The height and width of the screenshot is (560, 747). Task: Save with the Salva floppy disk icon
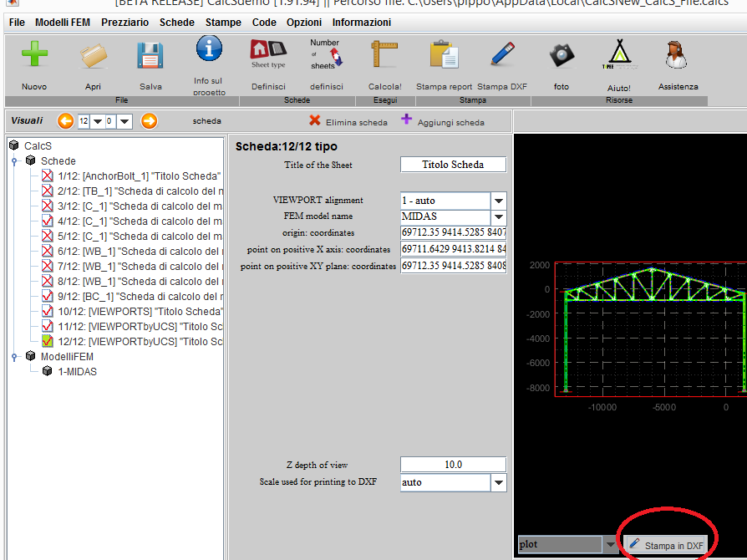coord(150,55)
